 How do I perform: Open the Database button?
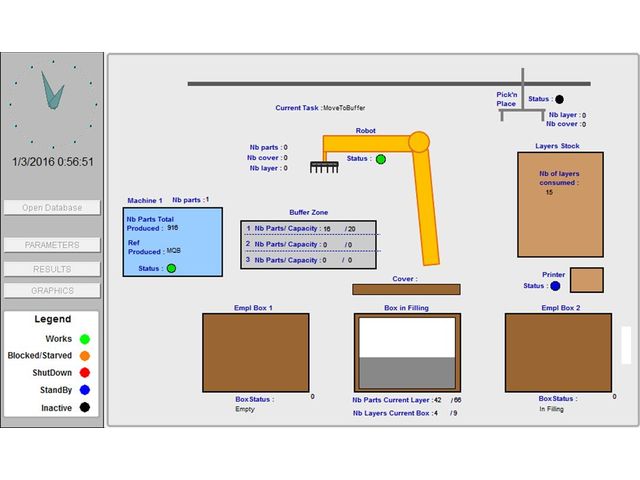pyautogui.click(x=52, y=208)
